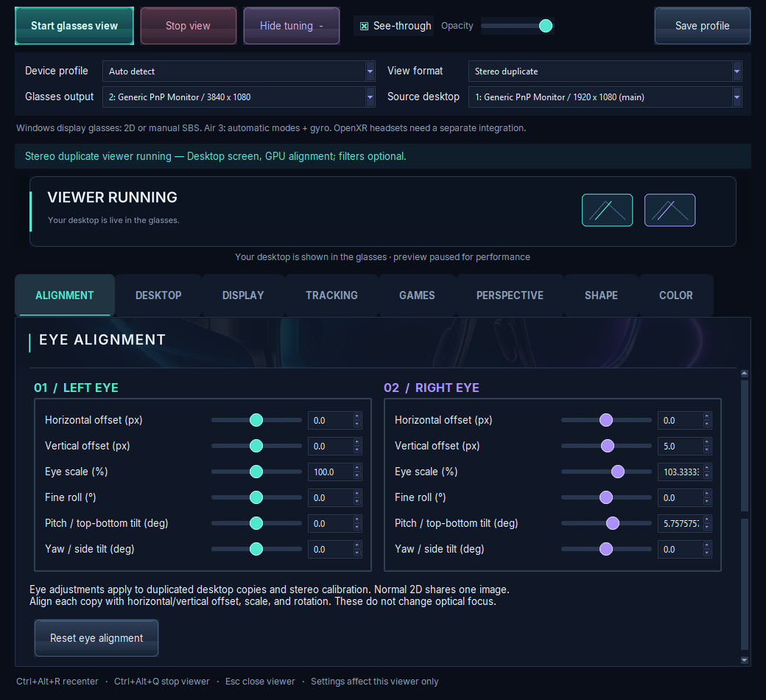This screenshot has width=766, height=700.
Task: Click the Save profile button
Action: pos(702,26)
